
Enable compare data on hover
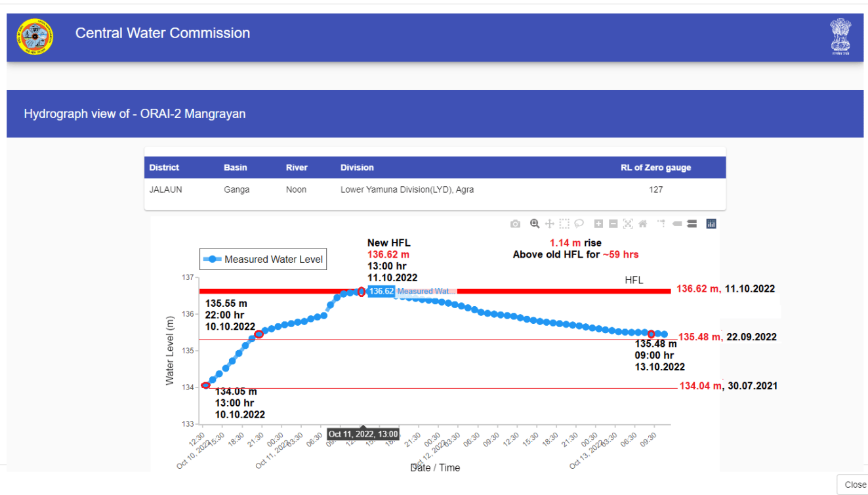pyautogui.click(x=692, y=224)
